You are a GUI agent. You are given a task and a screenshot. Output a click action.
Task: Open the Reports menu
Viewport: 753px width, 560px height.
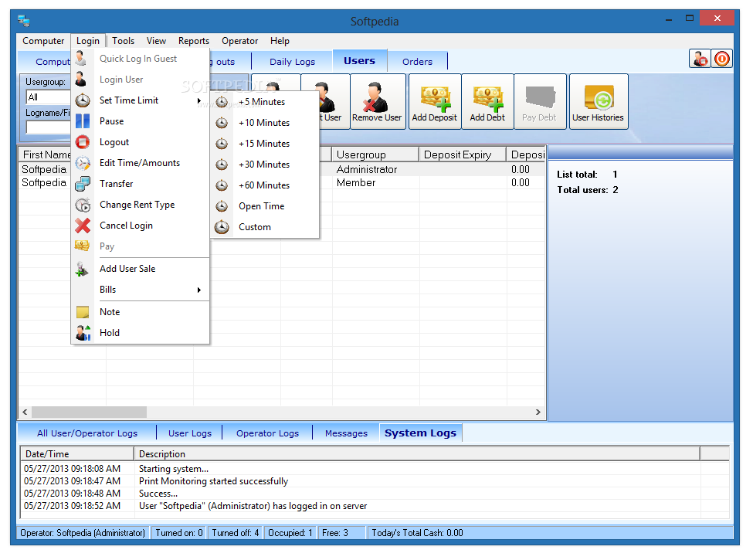(194, 41)
